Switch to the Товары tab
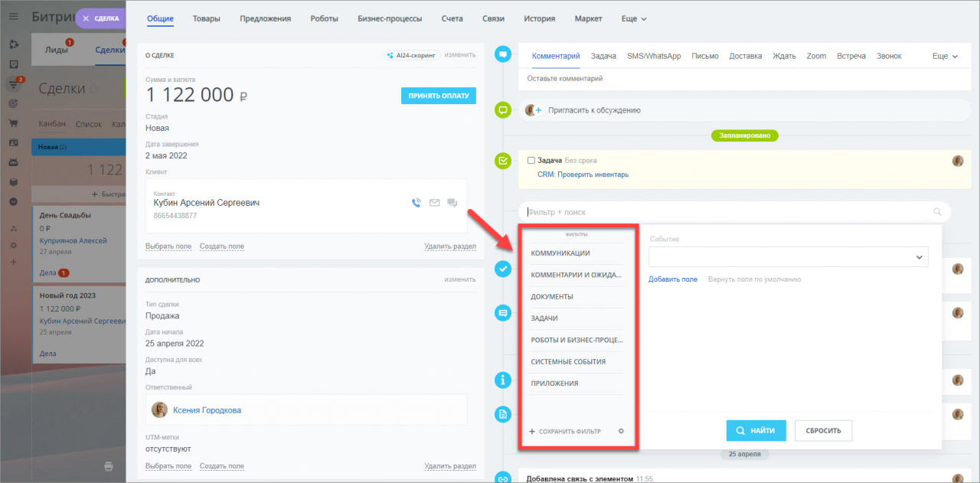The height and width of the screenshot is (483, 980). point(207,18)
